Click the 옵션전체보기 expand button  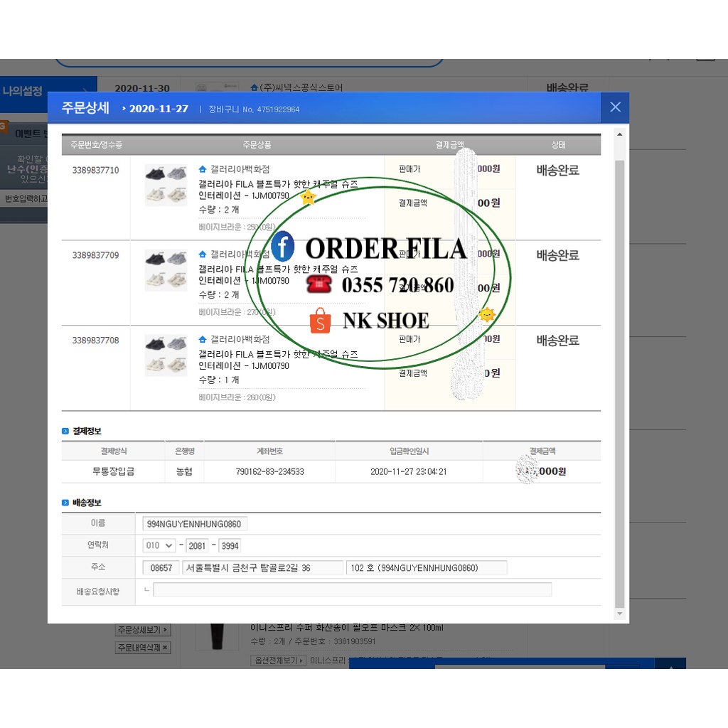pyautogui.click(x=278, y=660)
